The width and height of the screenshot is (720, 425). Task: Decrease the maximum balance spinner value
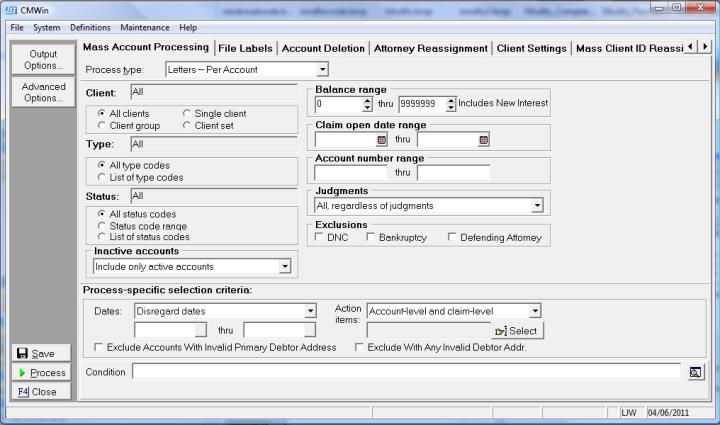point(451,107)
